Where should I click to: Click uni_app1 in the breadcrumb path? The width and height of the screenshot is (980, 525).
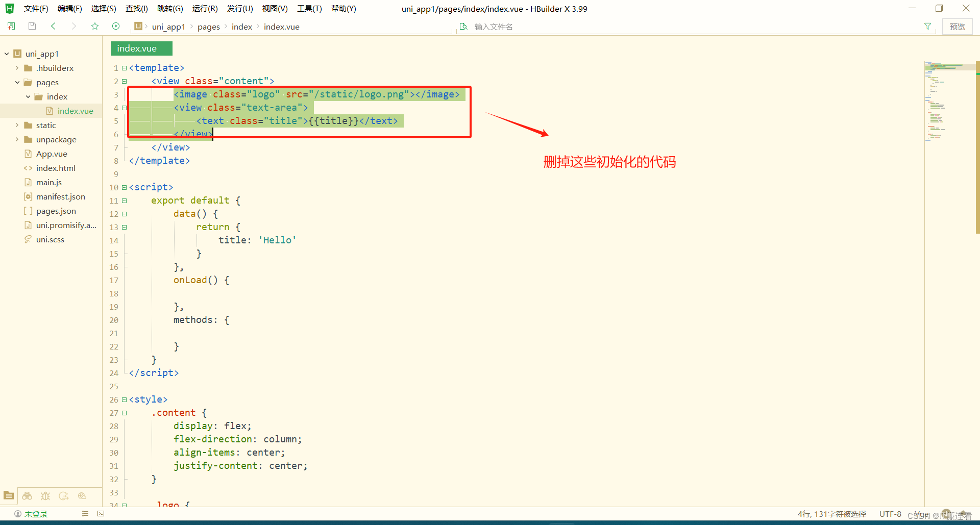pyautogui.click(x=168, y=27)
